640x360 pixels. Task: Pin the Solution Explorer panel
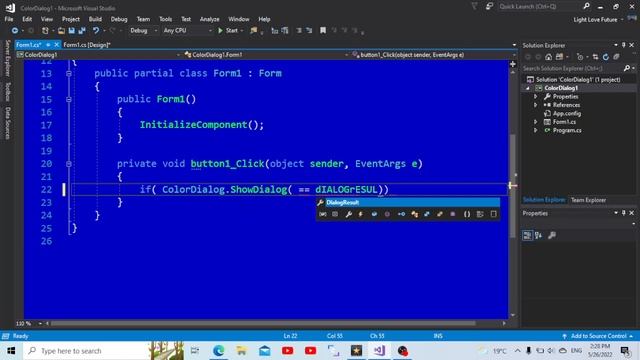pyautogui.click(x=624, y=45)
